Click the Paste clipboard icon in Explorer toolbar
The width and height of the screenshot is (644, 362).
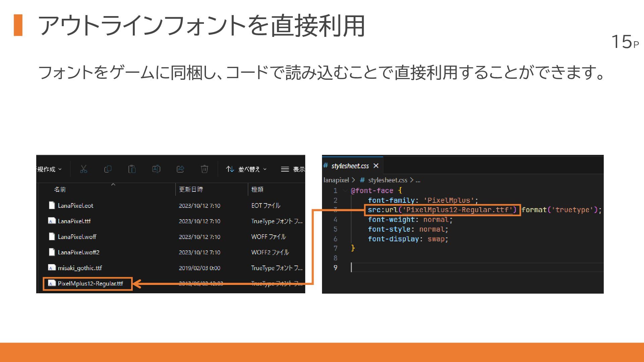pyautogui.click(x=132, y=169)
